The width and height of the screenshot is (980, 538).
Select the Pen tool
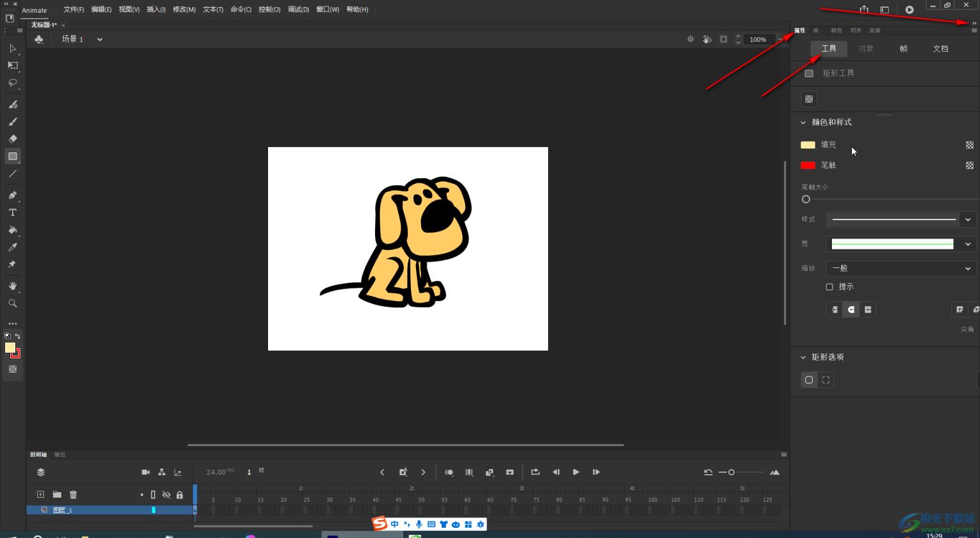click(13, 195)
